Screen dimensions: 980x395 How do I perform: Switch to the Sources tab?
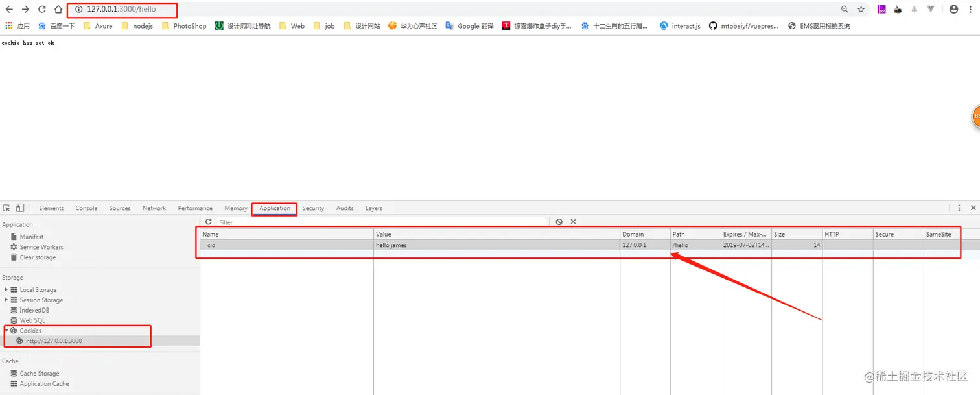pyautogui.click(x=120, y=208)
